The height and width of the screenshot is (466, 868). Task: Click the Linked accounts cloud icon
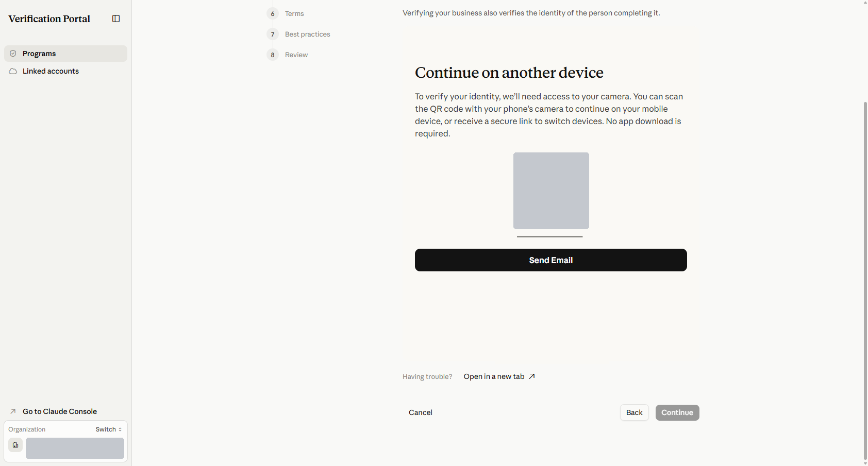[x=13, y=71]
